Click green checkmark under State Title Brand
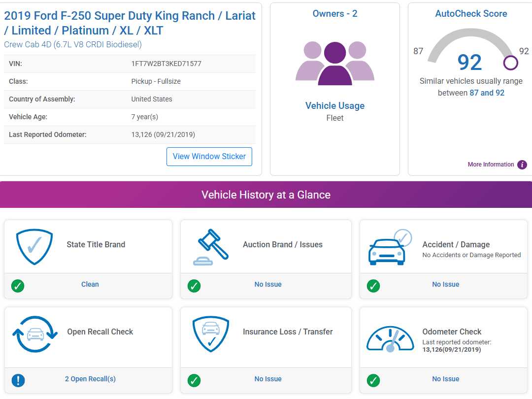 coord(18,286)
